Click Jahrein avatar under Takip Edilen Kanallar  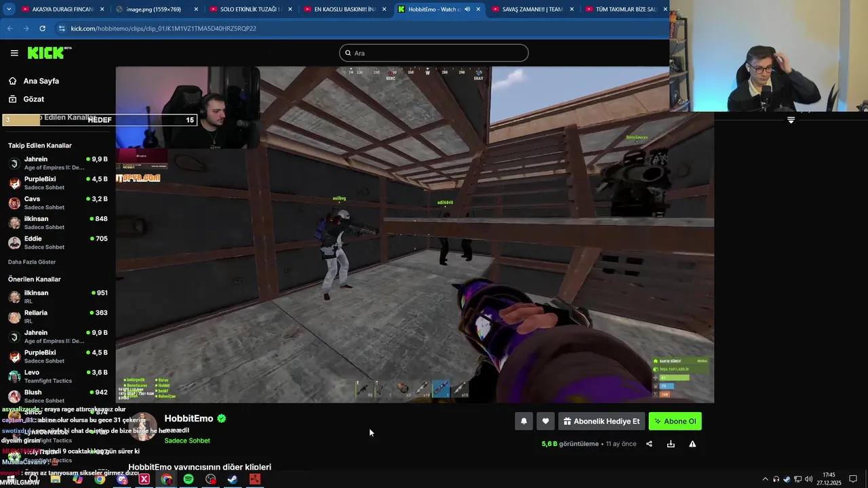pyautogui.click(x=14, y=163)
